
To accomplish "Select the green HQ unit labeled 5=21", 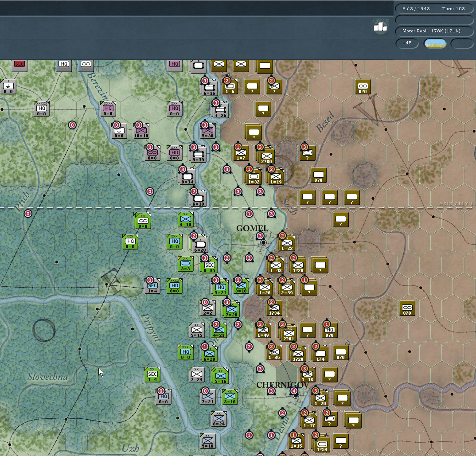I will (221, 287).
